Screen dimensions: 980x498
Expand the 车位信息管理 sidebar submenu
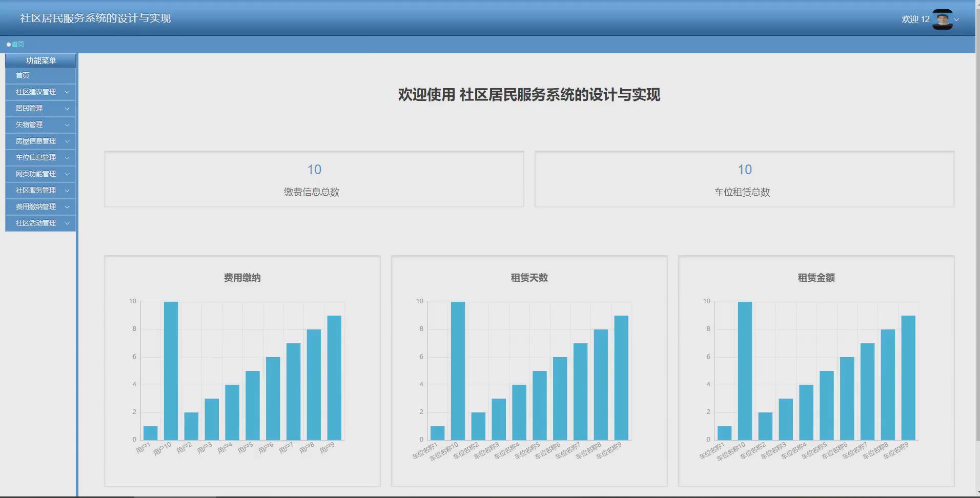pyautogui.click(x=40, y=157)
